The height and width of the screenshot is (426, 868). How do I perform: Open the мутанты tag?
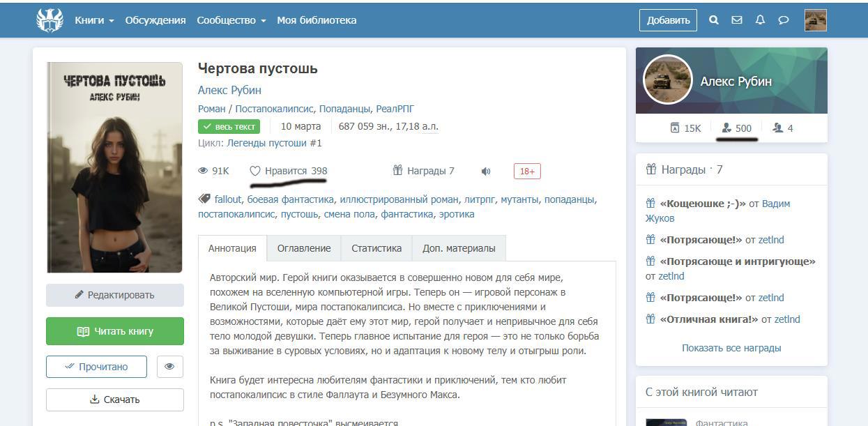click(x=519, y=199)
